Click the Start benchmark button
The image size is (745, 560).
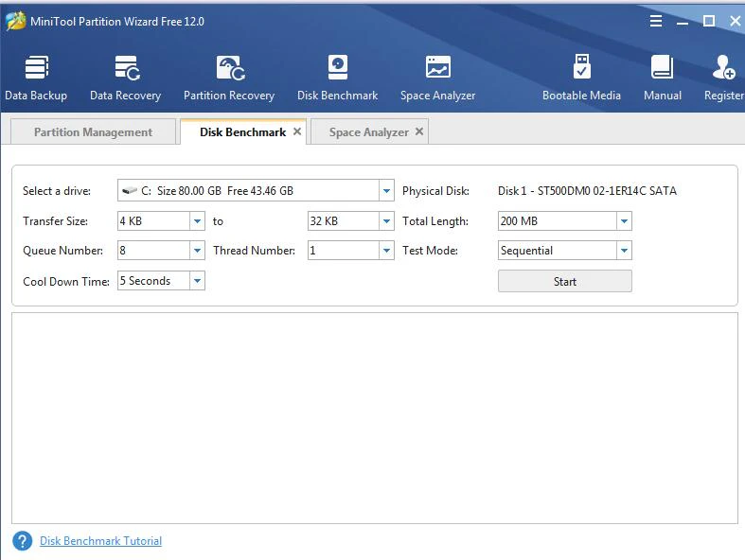click(x=565, y=281)
